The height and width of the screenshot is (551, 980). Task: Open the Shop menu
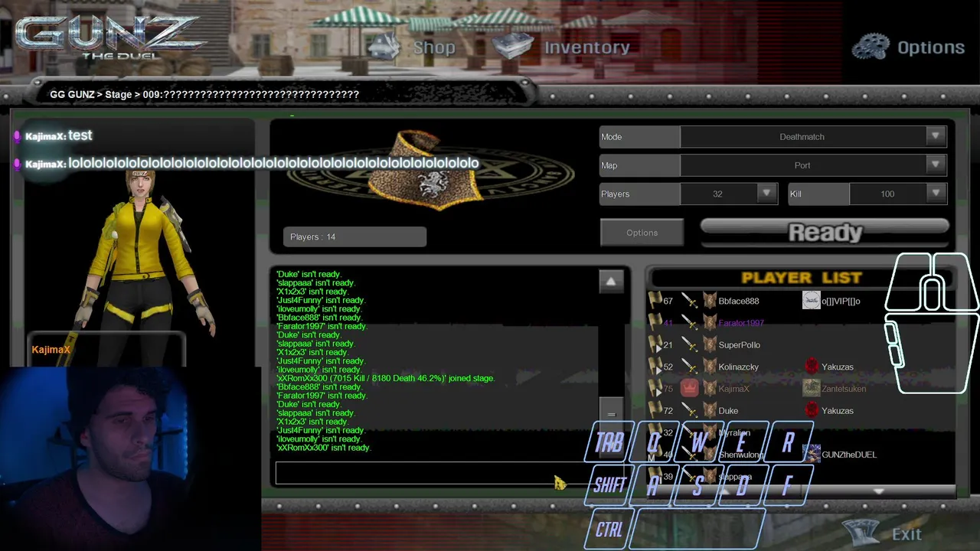pos(434,47)
